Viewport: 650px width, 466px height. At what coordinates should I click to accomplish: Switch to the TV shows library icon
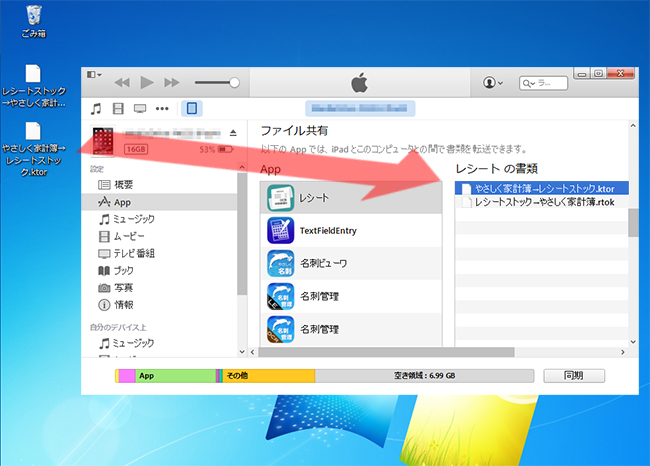[x=140, y=109]
